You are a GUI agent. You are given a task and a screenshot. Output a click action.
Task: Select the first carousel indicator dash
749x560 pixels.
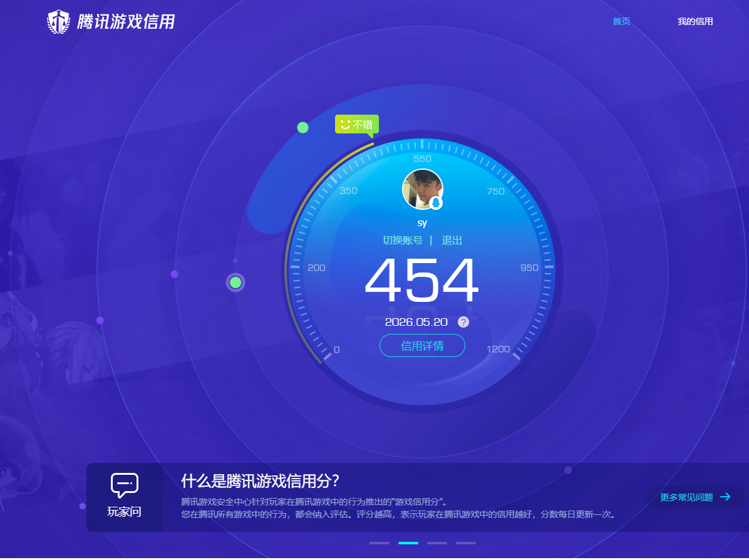coord(380,543)
